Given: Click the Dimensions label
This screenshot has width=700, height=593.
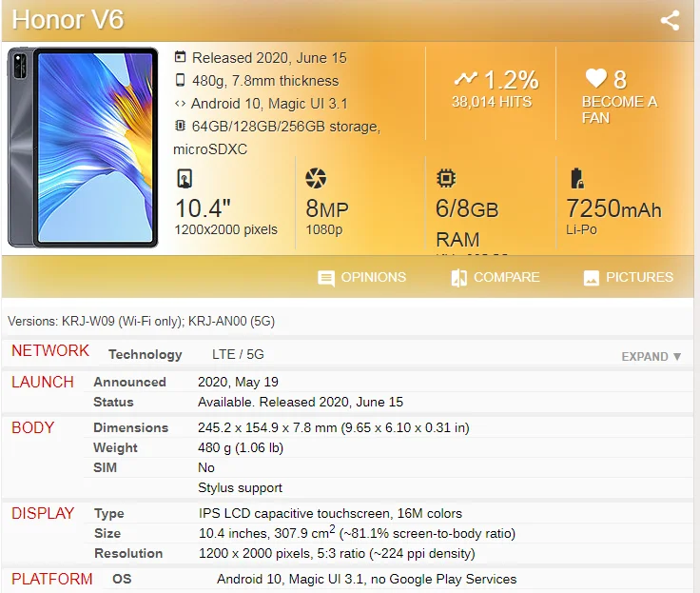Looking at the screenshot, I should point(131,427).
